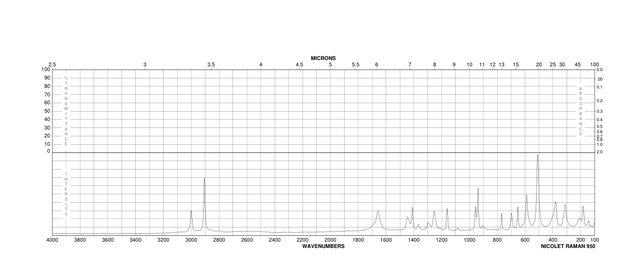Screen dimensions: 644x278
Task: Click the 9 microns tick label
Action: coord(454,65)
